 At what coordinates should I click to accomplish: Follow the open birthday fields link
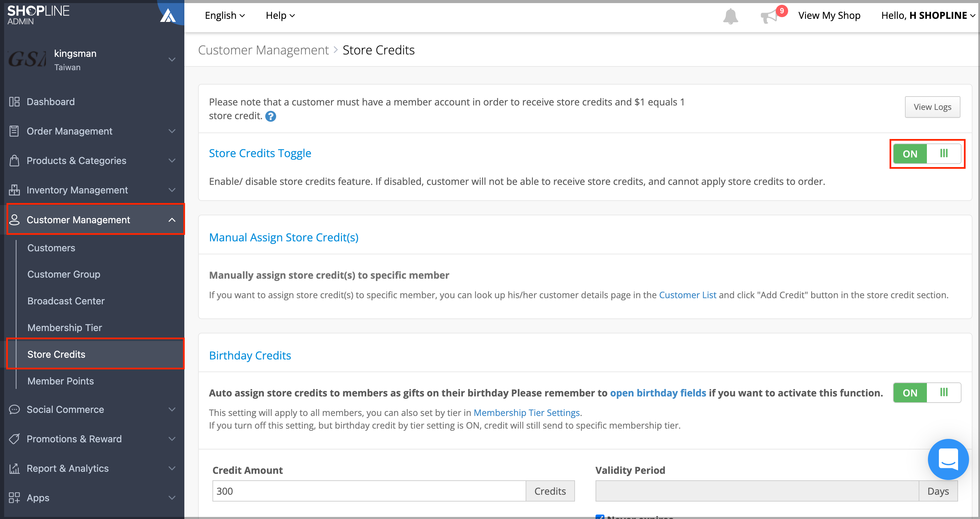(658, 393)
